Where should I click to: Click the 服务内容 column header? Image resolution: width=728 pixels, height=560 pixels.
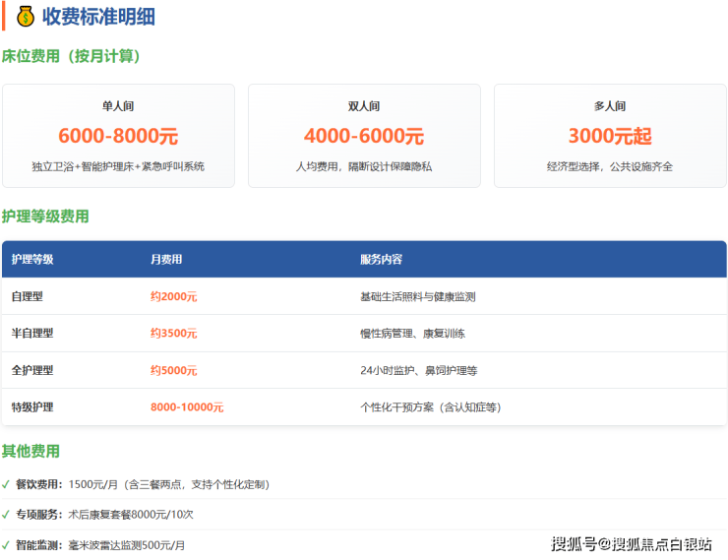[381, 260]
